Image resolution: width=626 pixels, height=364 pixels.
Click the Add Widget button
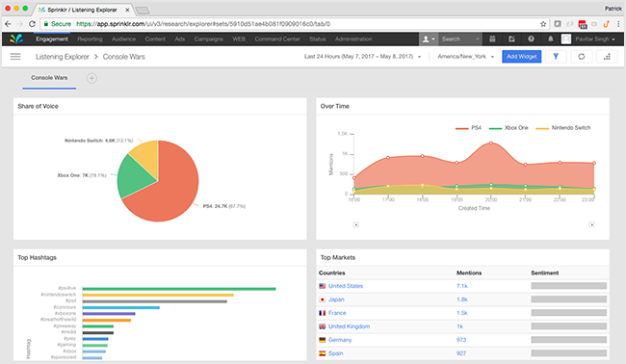(521, 57)
